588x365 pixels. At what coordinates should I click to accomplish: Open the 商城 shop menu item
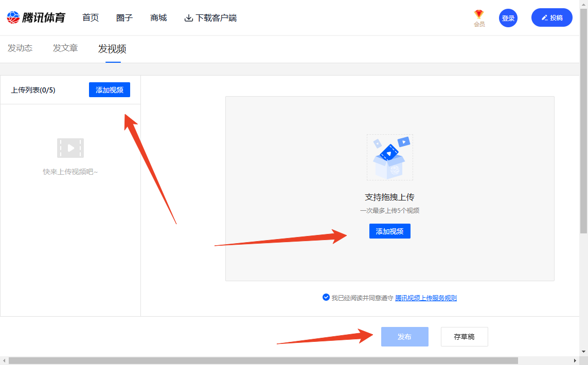pos(158,17)
